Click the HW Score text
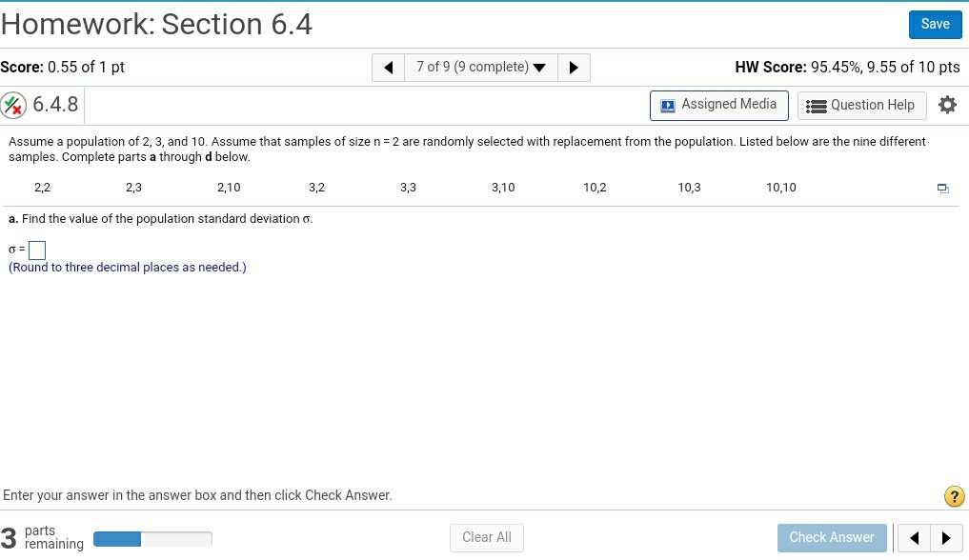 [847, 68]
